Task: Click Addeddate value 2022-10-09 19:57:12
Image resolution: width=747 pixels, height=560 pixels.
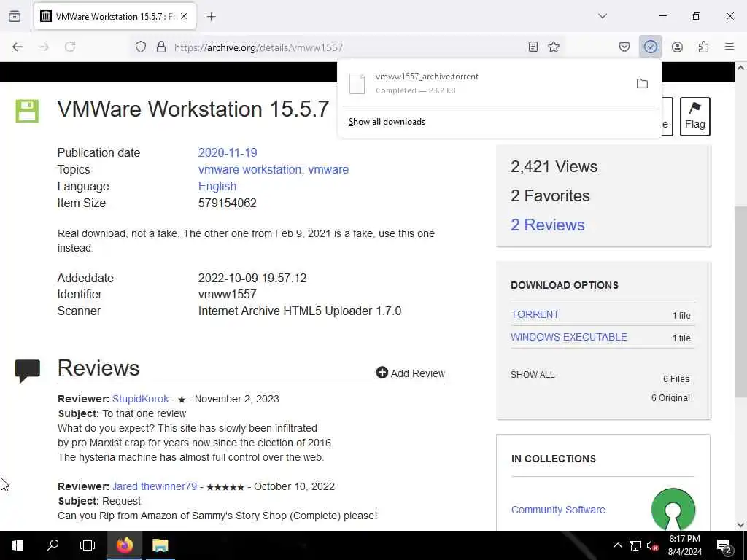Action: pyautogui.click(x=252, y=278)
